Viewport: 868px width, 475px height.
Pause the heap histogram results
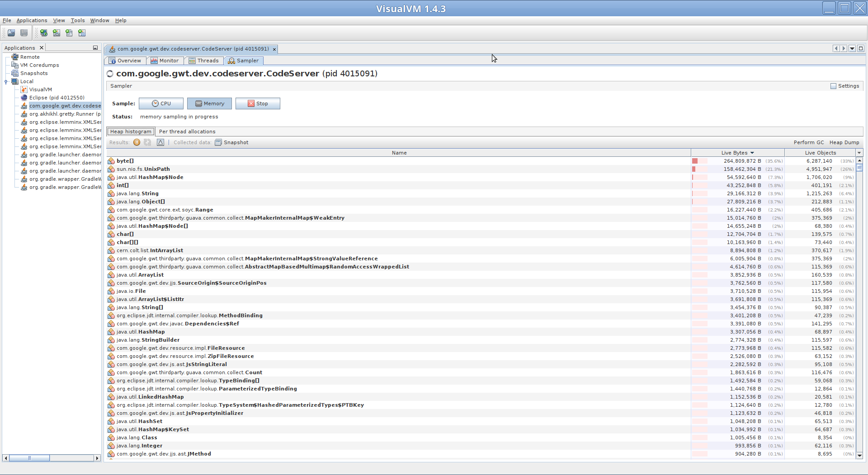click(137, 142)
